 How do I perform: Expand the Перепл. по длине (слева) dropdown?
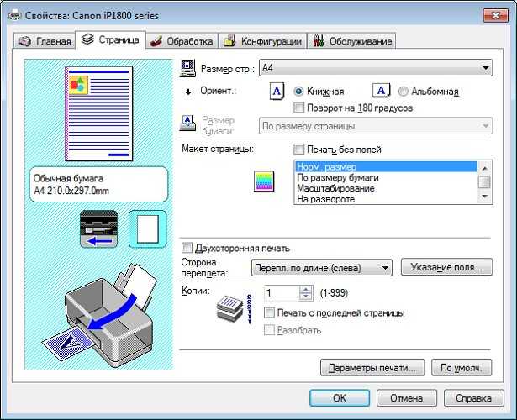point(321,267)
